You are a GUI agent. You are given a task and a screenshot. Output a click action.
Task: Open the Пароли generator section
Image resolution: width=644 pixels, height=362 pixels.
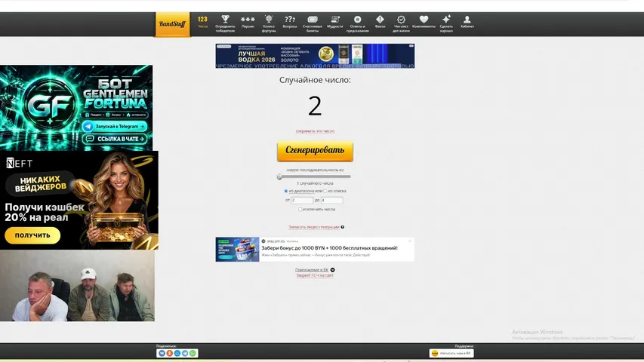(x=248, y=22)
